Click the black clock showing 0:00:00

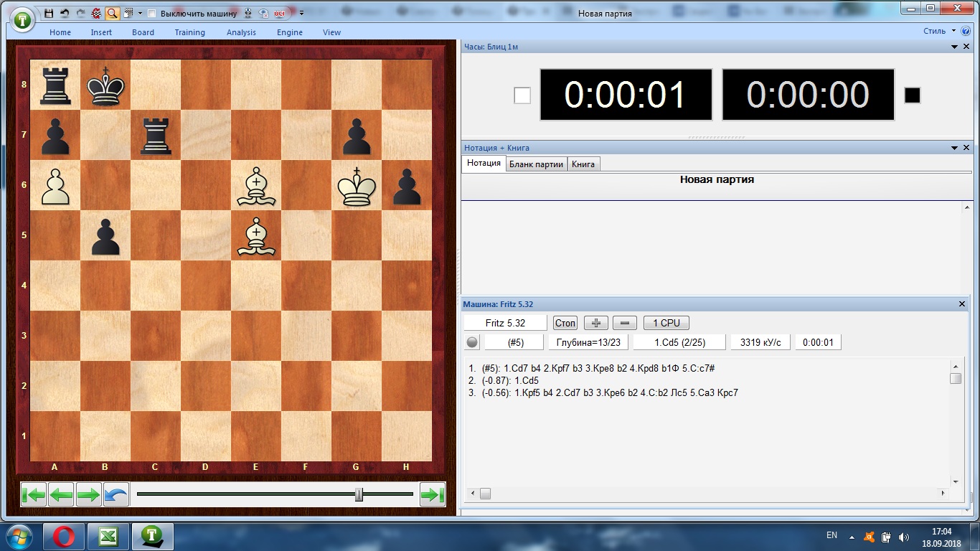[808, 95]
